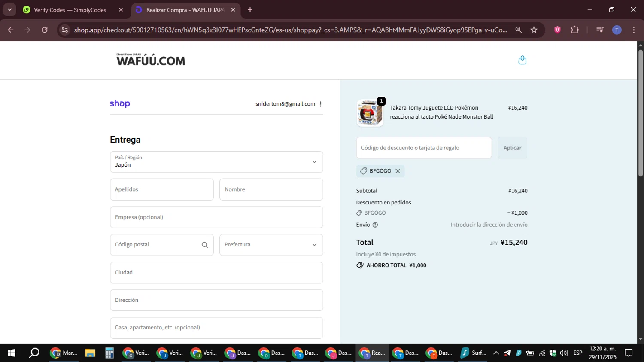Open tab search dropdown arrow
Viewport: 644px width, 362px height.
click(9, 9)
